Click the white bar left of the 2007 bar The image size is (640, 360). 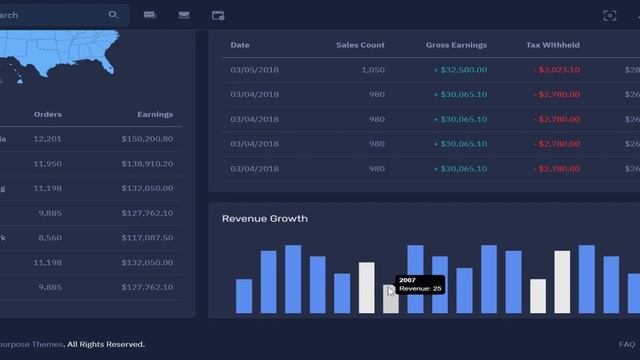point(367,288)
